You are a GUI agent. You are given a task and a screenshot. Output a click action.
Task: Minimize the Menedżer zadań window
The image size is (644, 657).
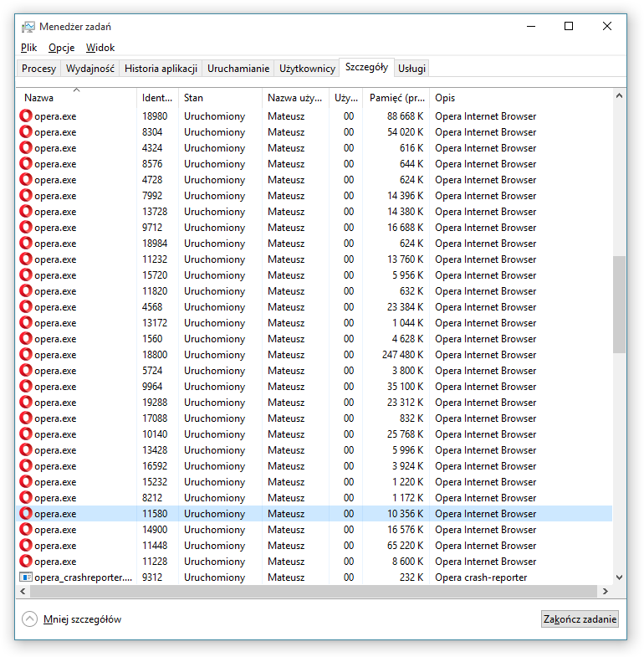pyautogui.click(x=531, y=26)
